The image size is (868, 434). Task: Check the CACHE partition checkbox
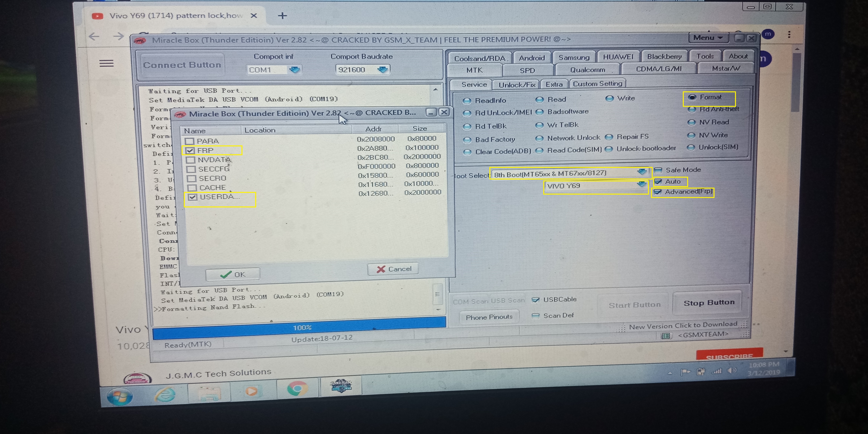192,188
